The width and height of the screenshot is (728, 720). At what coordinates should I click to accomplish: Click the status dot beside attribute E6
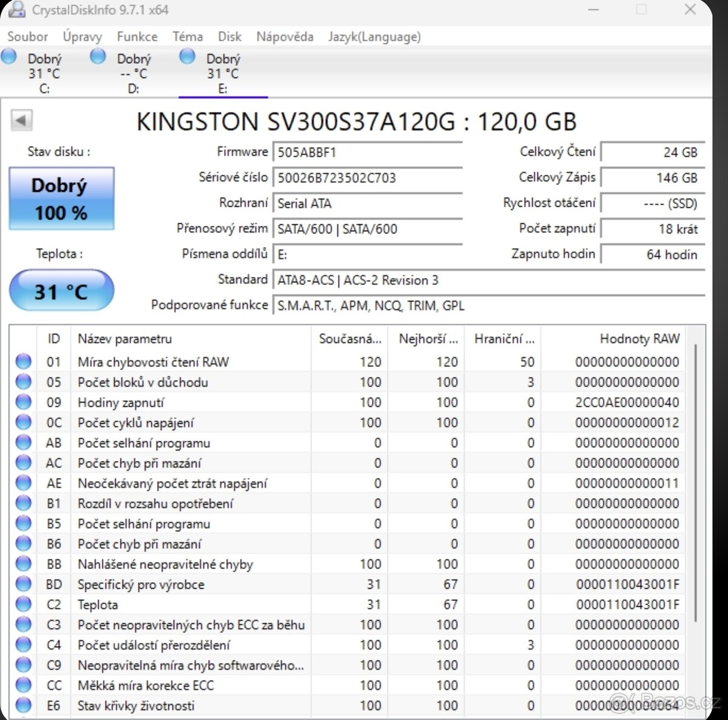[x=22, y=705]
